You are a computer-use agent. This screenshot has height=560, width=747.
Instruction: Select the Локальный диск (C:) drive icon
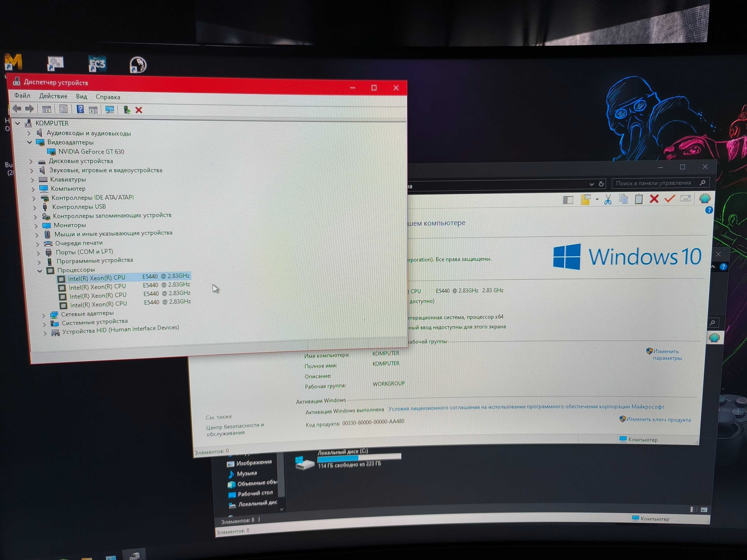pos(304,463)
